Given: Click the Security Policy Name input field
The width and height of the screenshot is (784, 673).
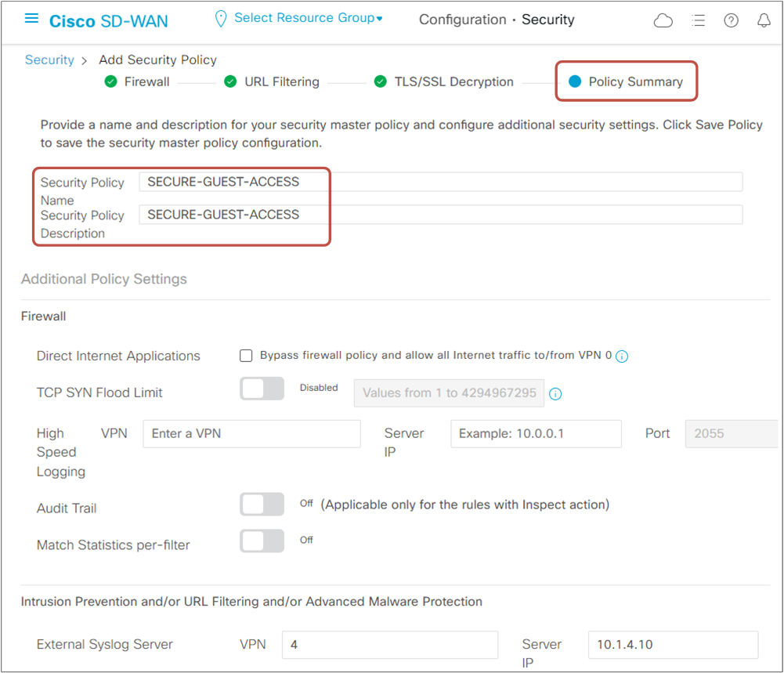Looking at the screenshot, I should tap(439, 181).
